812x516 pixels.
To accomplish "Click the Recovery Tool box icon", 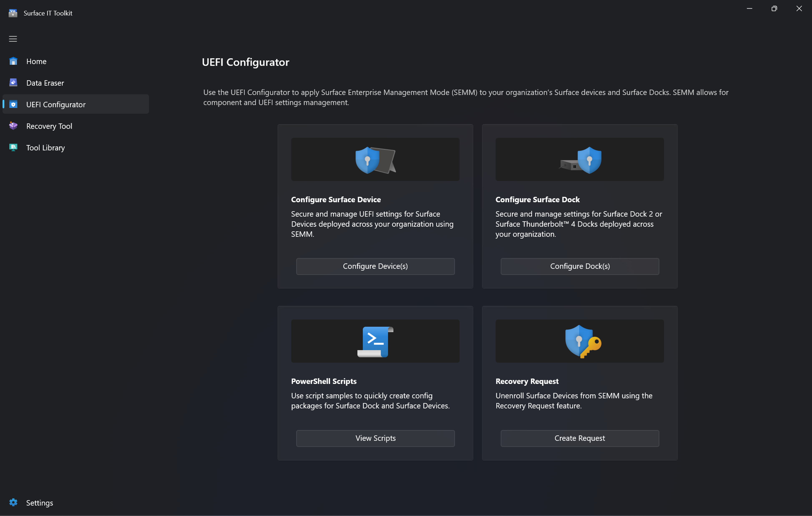I will coord(13,126).
